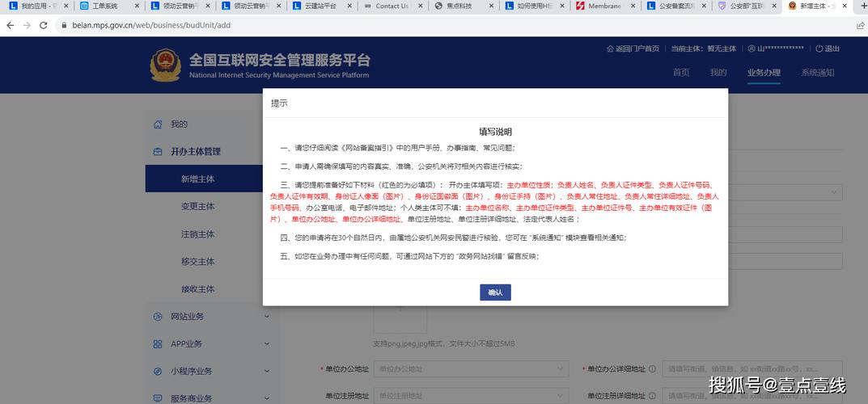868x404 pixels.
Task: Open the share icon in address bar
Action: tap(860, 25)
